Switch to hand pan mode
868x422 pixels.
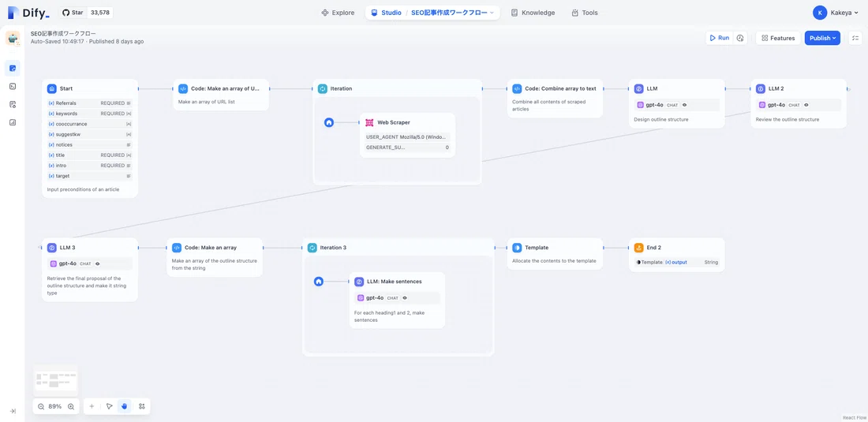[x=125, y=406]
